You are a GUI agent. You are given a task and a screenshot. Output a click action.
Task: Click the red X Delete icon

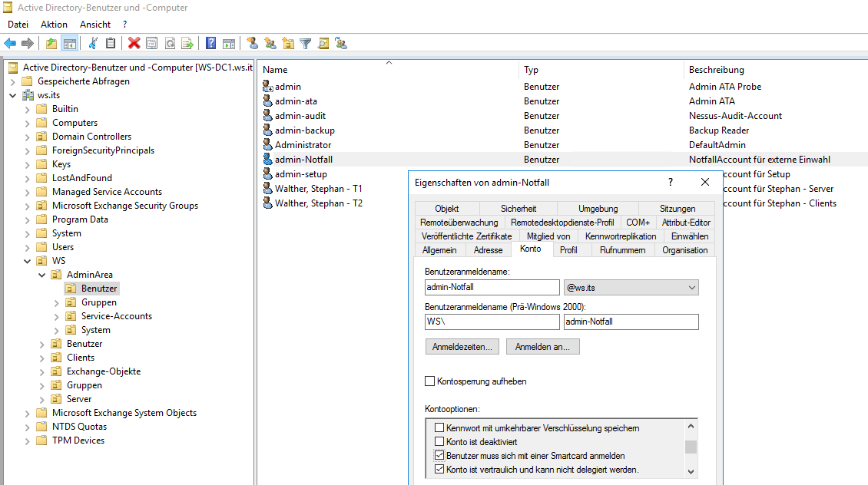pos(134,43)
